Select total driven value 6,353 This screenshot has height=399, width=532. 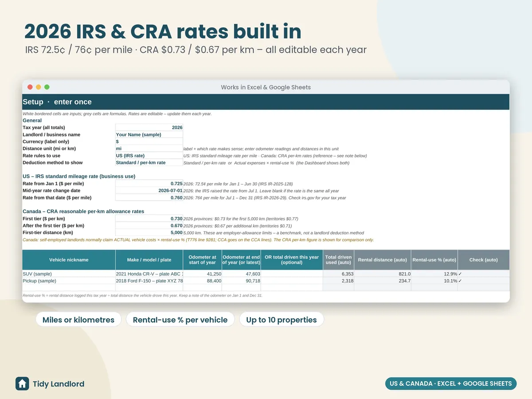(x=338, y=274)
